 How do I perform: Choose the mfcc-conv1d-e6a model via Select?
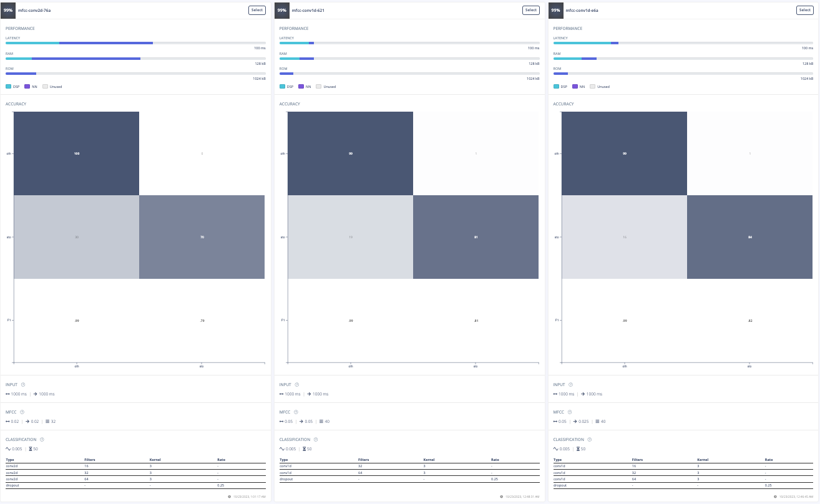[804, 10]
